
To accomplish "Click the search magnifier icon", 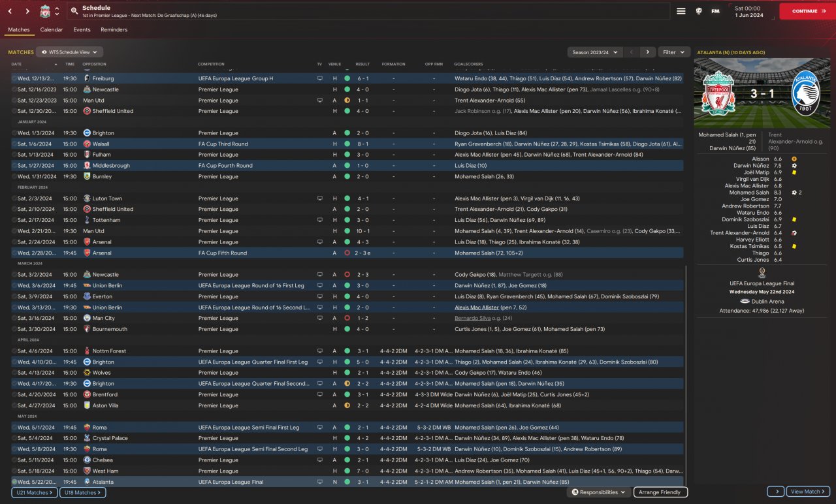I will pos(74,11).
